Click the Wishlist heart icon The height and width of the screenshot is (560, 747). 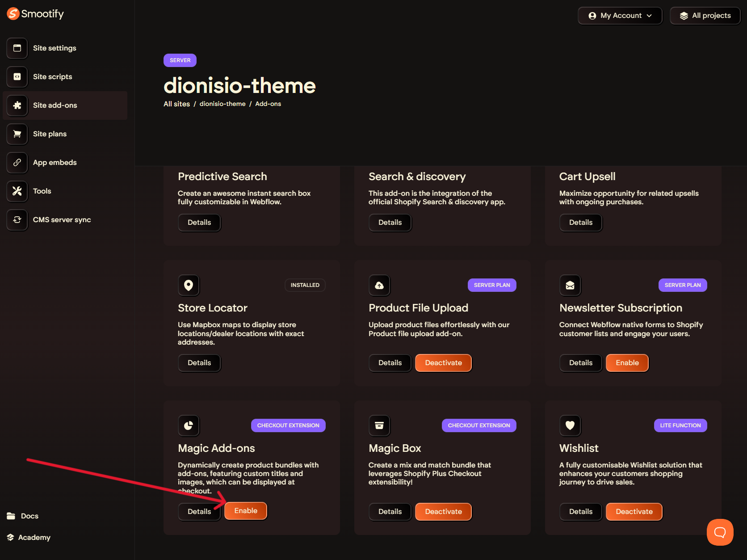point(570,425)
